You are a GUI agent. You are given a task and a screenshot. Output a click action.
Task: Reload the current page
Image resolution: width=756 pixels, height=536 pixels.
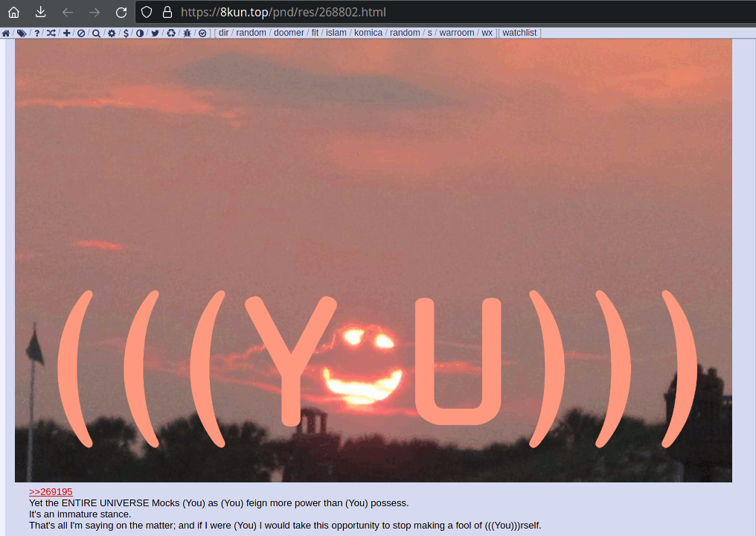pos(121,12)
